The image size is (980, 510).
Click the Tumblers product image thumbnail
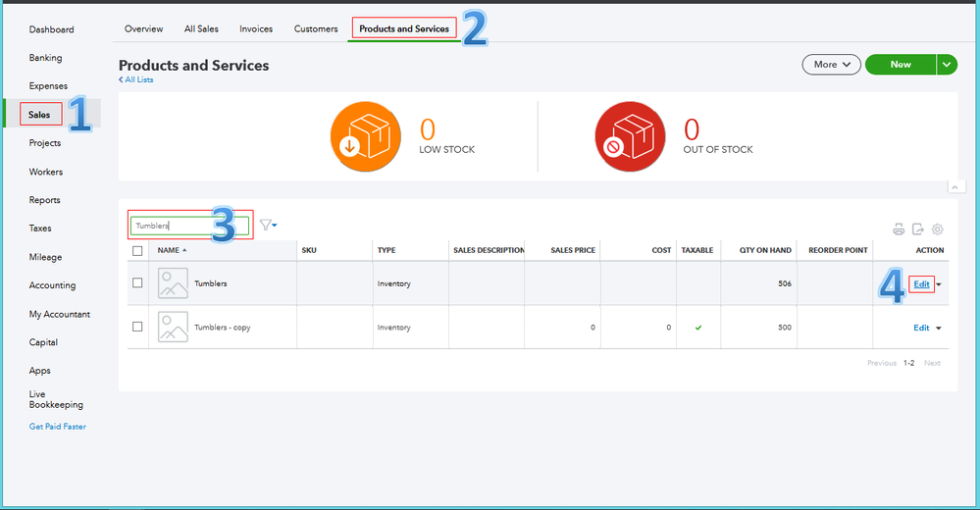tap(173, 283)
